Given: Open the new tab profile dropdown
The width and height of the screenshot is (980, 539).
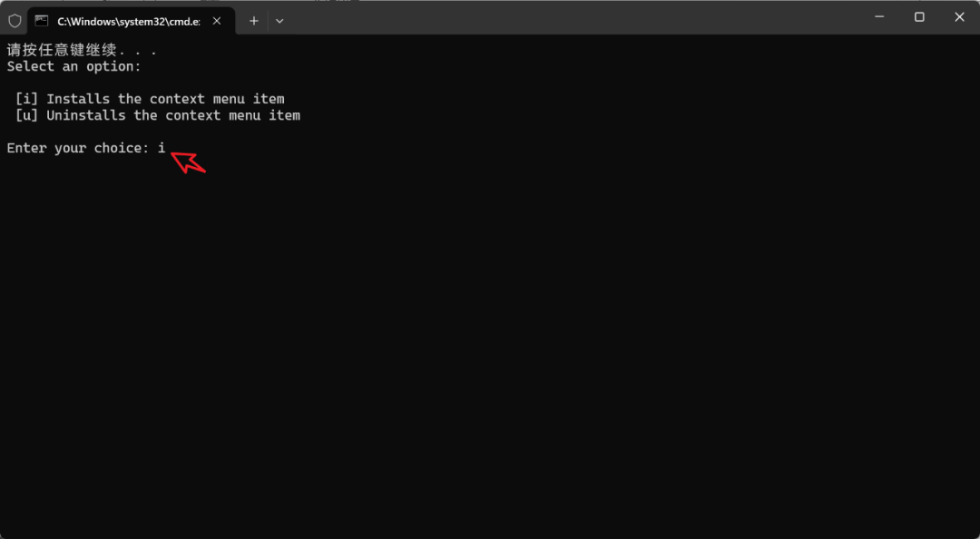Looking at the screenshot, I should [279, 21].
